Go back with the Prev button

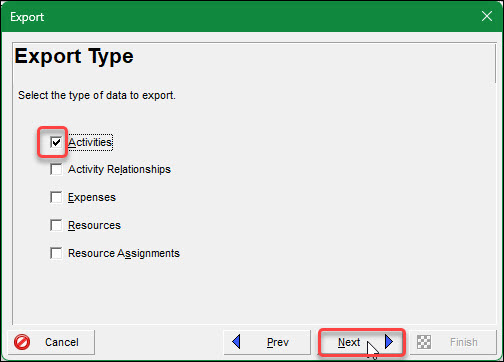pyautogui.click(x=267, y=342)
